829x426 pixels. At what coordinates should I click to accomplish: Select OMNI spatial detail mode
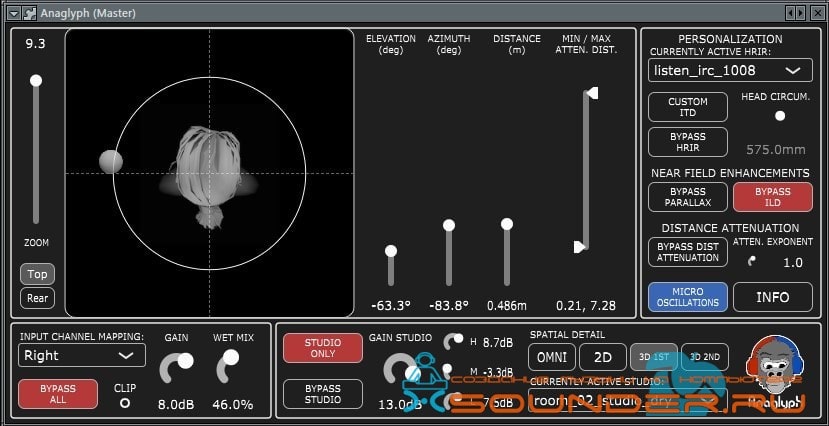click(x=552, y=357)
